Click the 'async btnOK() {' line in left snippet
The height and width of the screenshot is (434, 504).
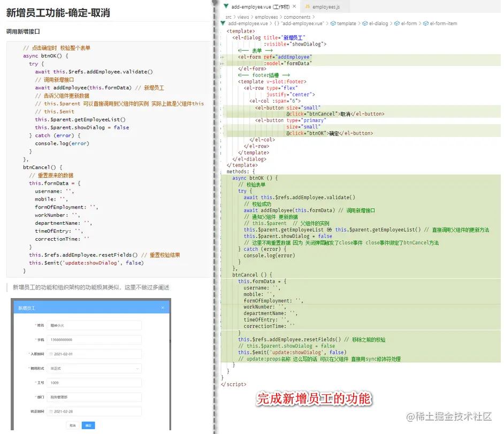point(45,56)
